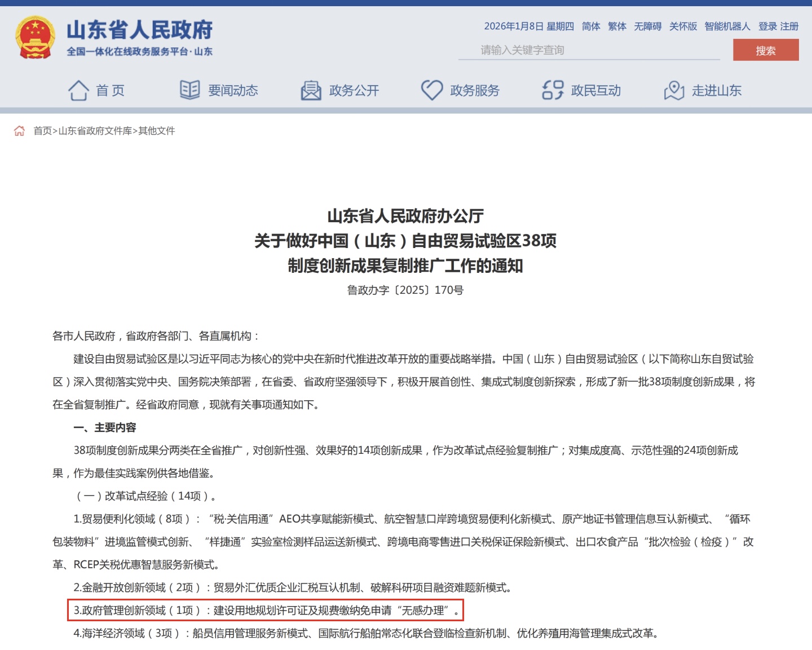Screen dimensions: 812x650
Task: Click the interaction icon for 政民互动
Action: pos(553,90)
